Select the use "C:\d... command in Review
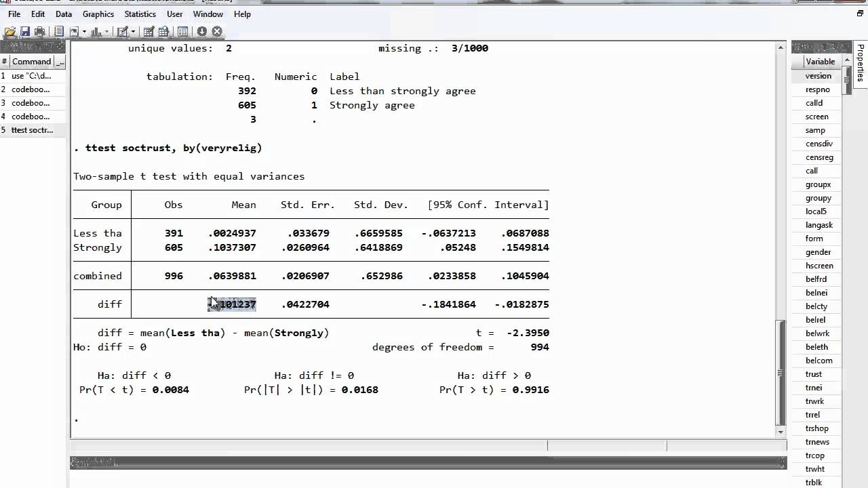This screenshot has height=488, width=868. (33, 76)
